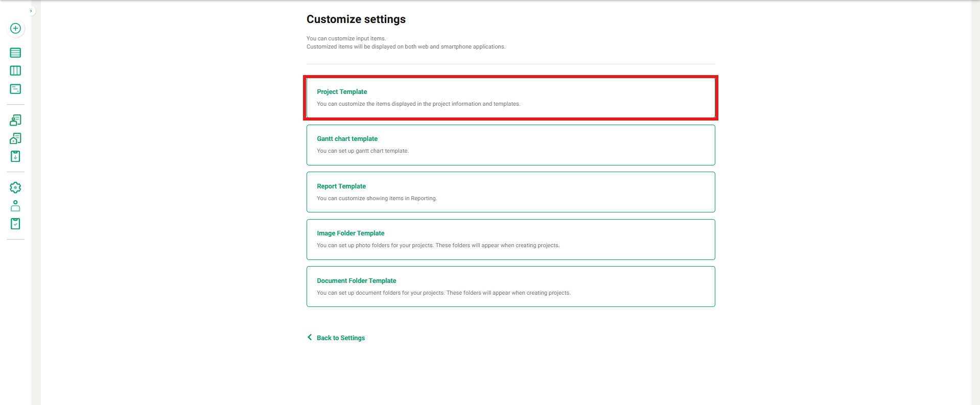Click the Customize settings page heading
This screenshot has width=980, height=405.
(356, 19)
